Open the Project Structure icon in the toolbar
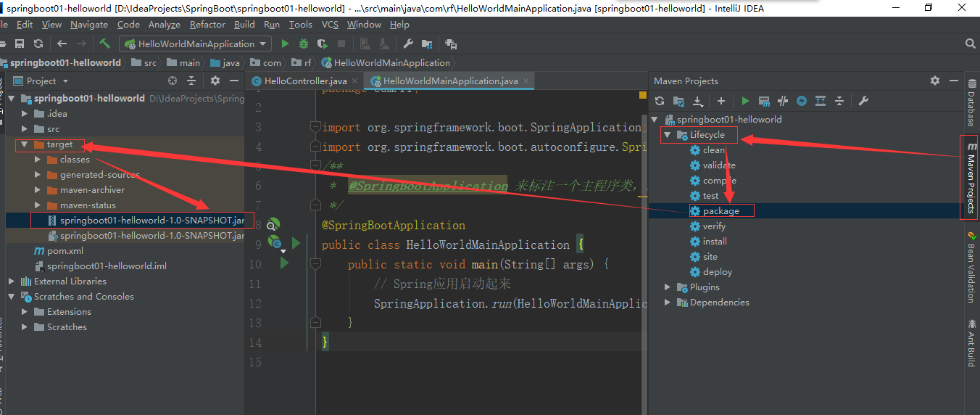This screenshot has height=415, width=980. [x=427, y=44]
